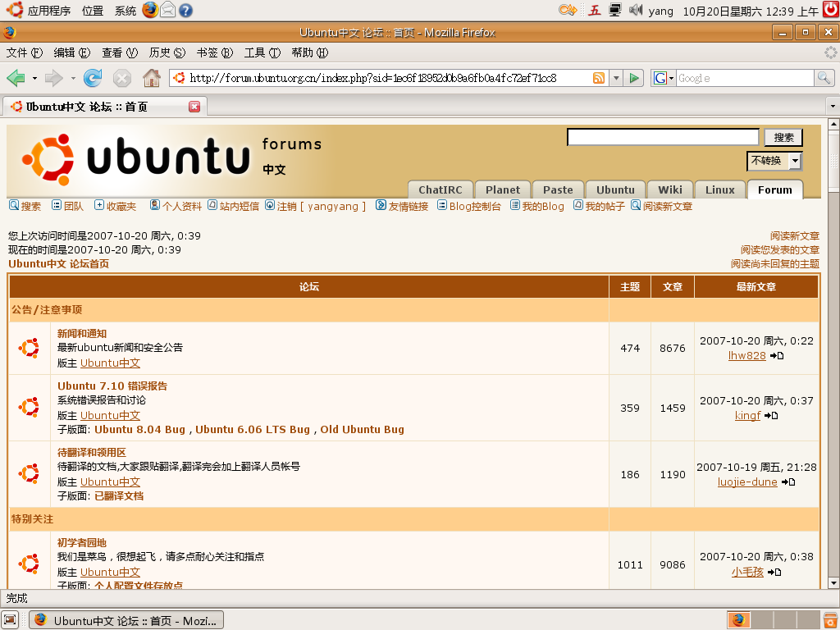The height and width of the screenshot is (630, 840).
Task: Open the 应用程序 applications menu
Action: (48, 11)
